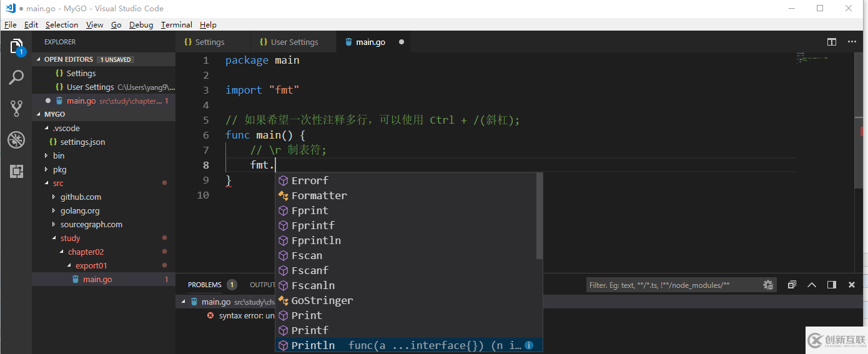Open the editor More Actions ellipsis
This screenshot has width=868, height=354.
[x=852, y=42]
